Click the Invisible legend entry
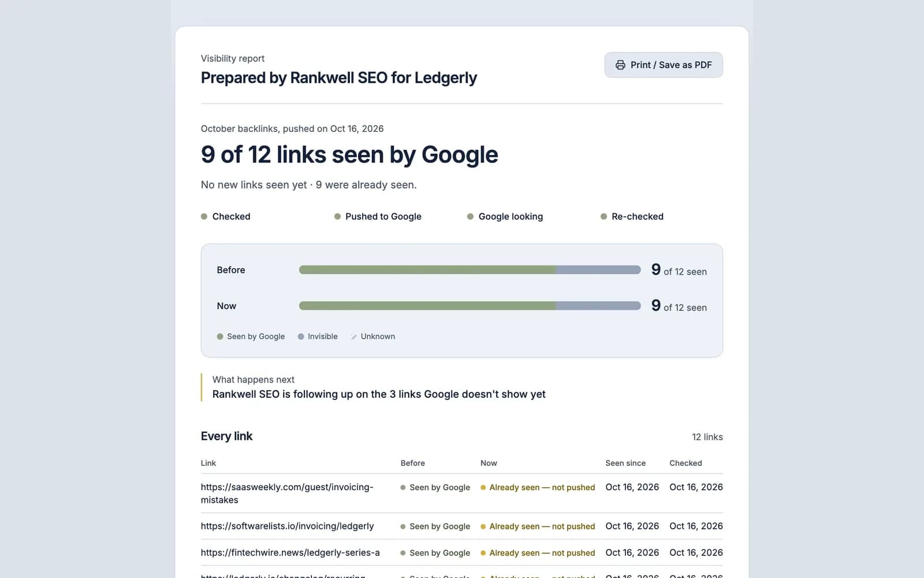The width and height of the screenshot is (924, 578). 318,336
